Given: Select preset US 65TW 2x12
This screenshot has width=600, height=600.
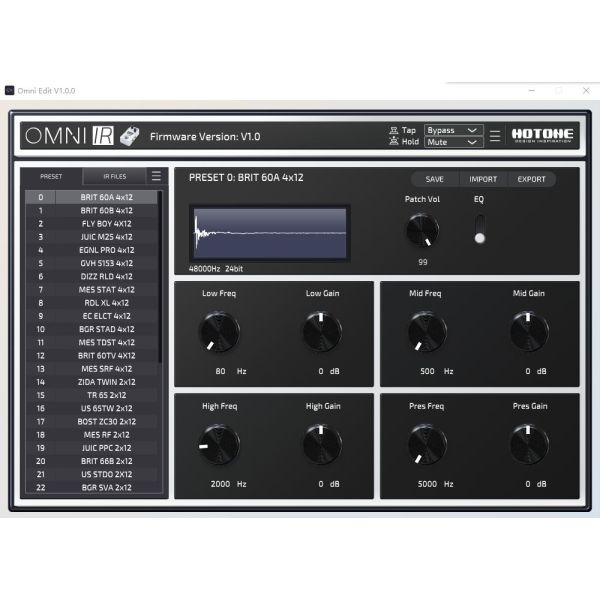Looking at the screenshot, I should tap(92, 408).
